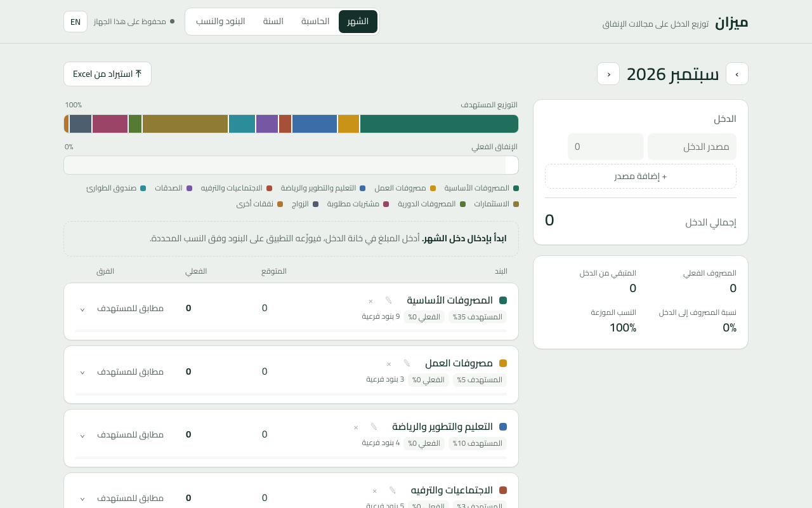Click the المستهدف 10% chip
812x508 pixels.
pyautogui.click(x=478, y=443)
